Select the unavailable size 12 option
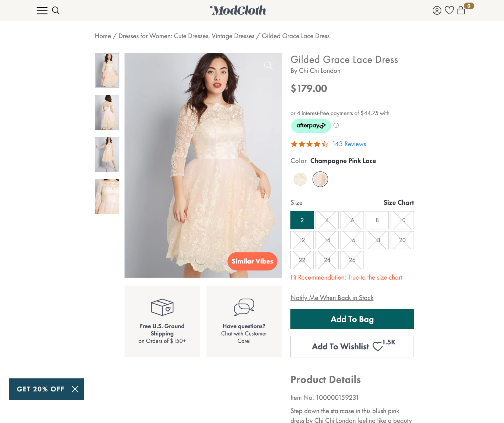504x423 pixels. [302, 240]
